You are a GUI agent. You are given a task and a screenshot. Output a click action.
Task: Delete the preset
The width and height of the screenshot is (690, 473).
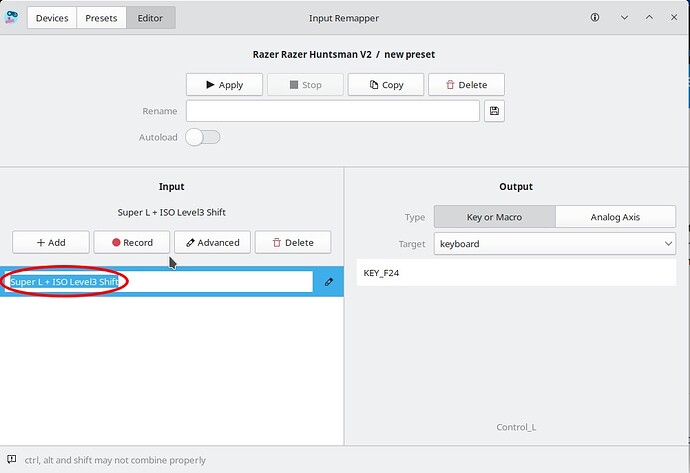click(x=466, y=84)
